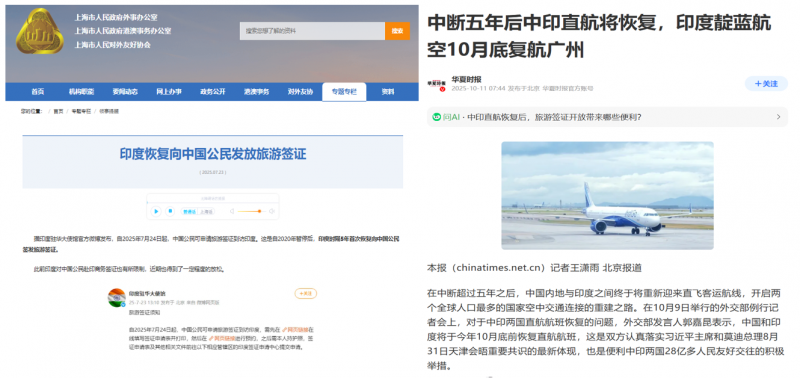Open the 专题专栏 navigation tab
The height and width of the screenshot is (378, 800).
pos(344,92)
